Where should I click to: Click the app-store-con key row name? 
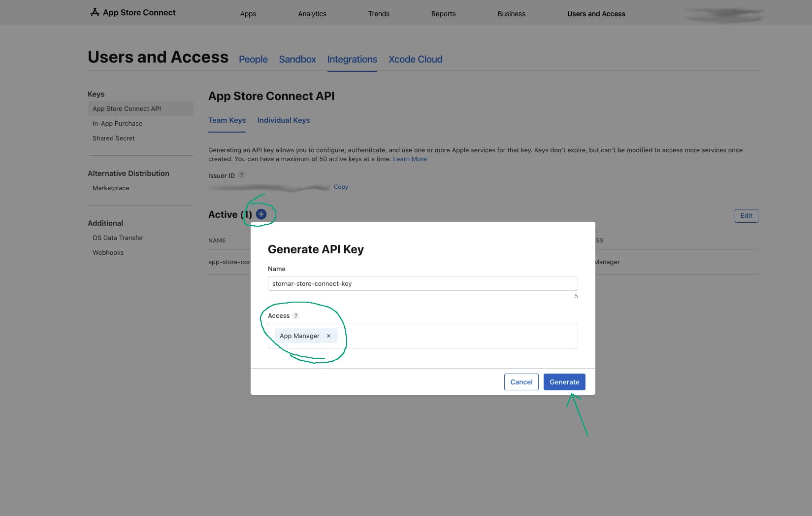click(229, 262)
